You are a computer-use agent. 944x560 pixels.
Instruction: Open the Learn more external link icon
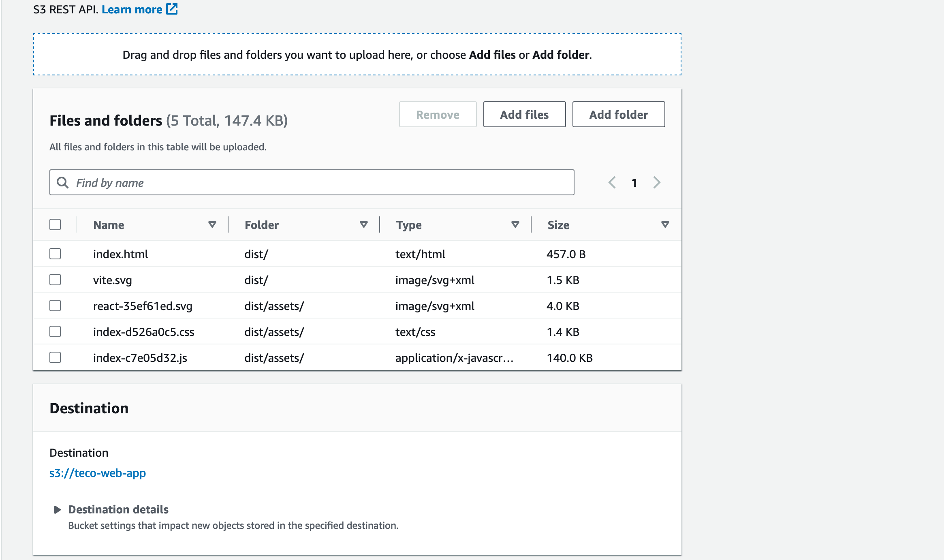(x=172, y=9)
